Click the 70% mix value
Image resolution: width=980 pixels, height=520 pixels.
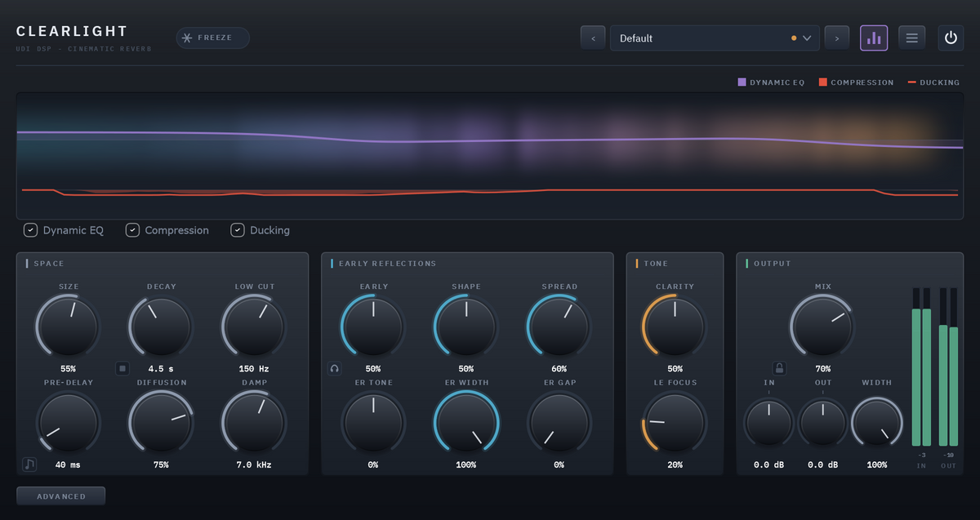822,369
